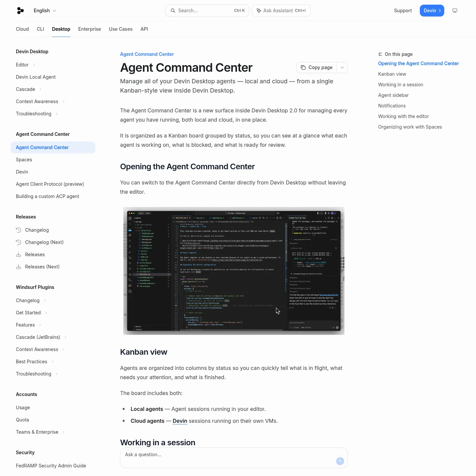Expand Teams & Enterprise section

pos(63,432)
